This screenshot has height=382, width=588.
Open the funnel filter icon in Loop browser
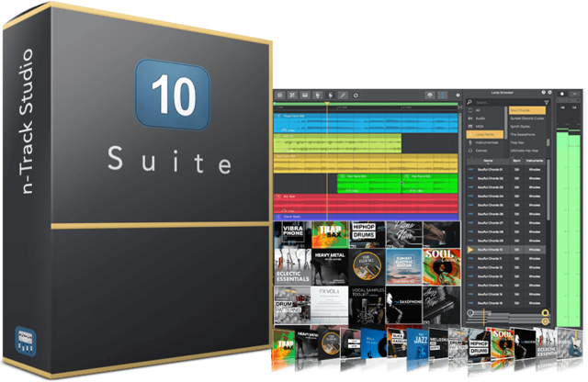point(547,102)
